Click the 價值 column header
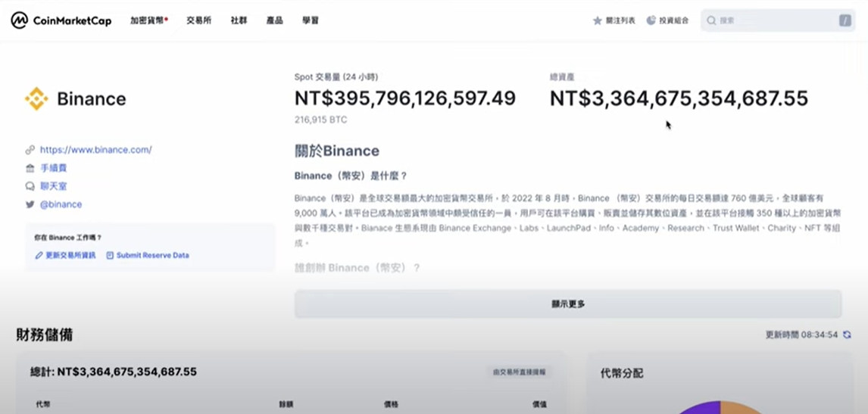Viewport: 868px width, 414px height. pyautogui.click(x=540, y=405)
